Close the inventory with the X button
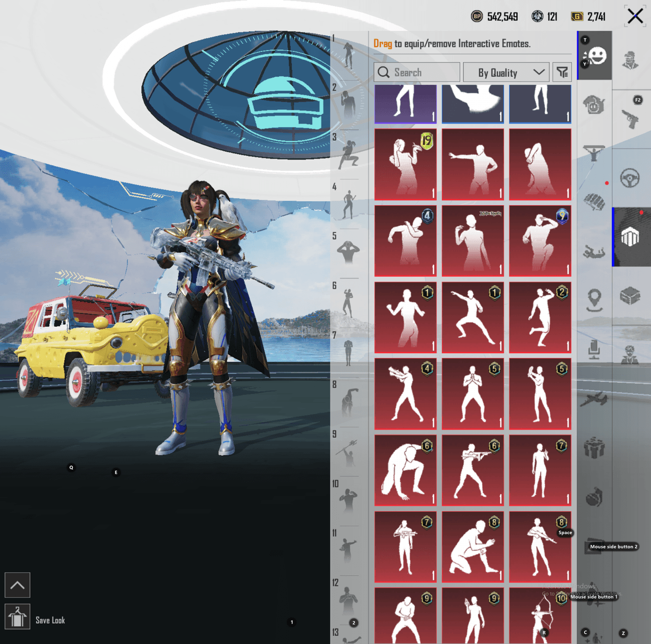 pyautogui.click(x=635, y=16)
